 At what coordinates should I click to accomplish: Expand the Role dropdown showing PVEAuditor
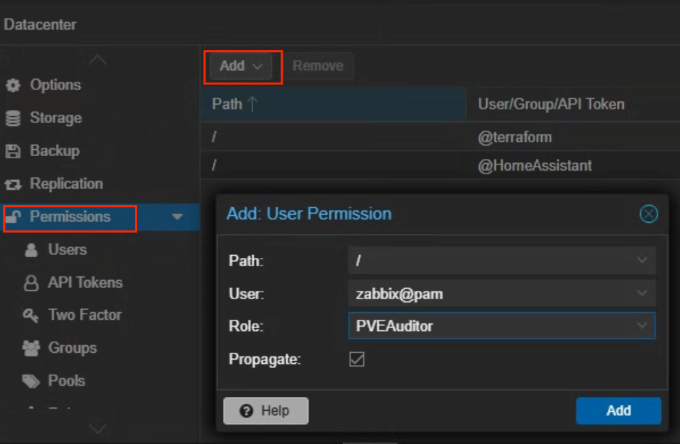641,326
